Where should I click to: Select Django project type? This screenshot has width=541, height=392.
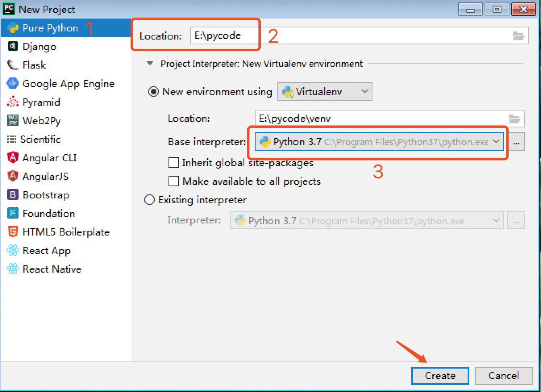pyautogui.click(x=66, y=46)
